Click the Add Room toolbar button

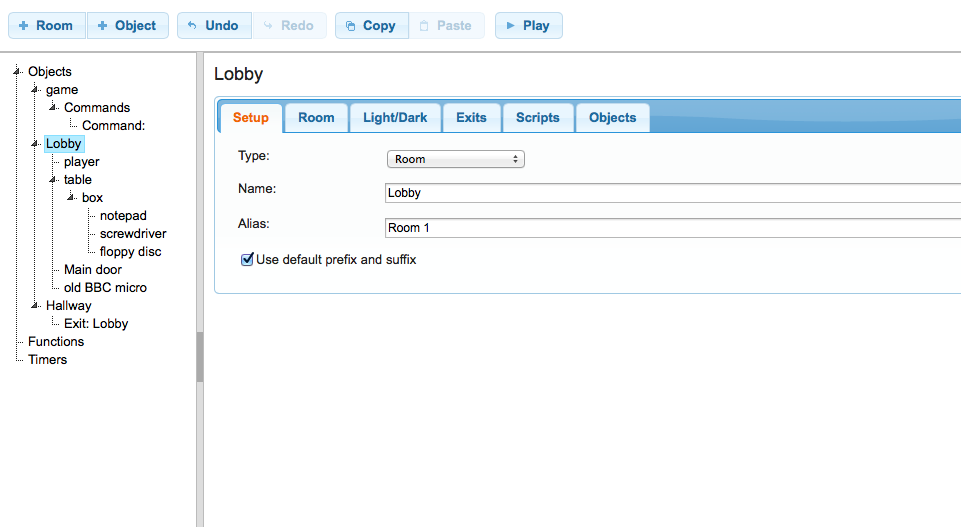pos(46,26)
